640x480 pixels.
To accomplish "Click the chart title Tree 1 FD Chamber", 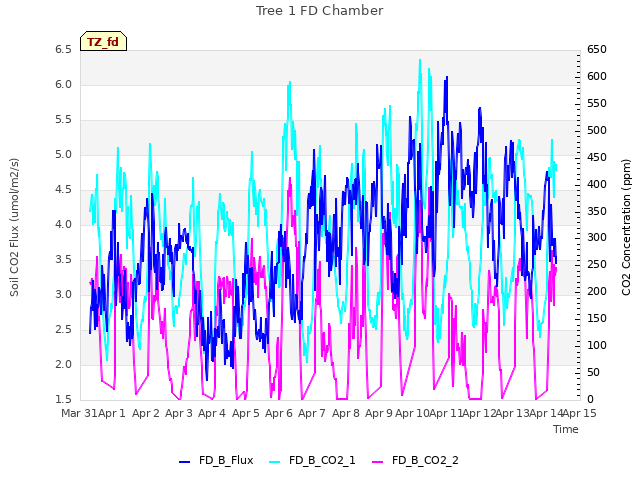I will click(x=320, y=11).
